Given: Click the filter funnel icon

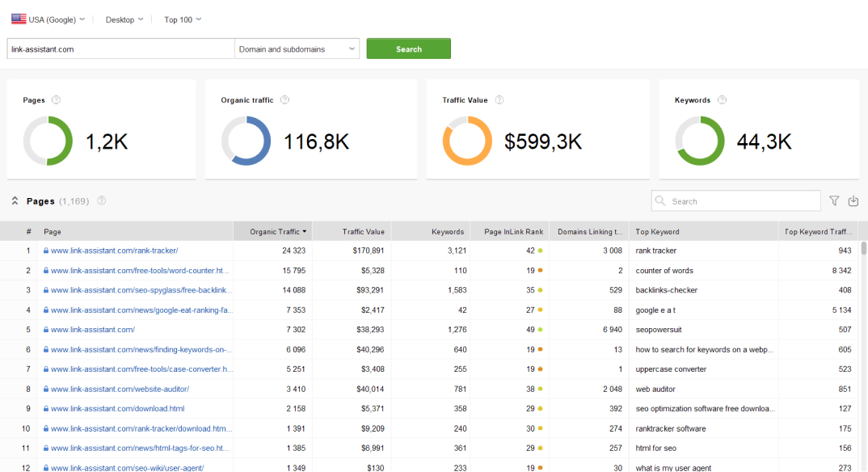Looking at the screenshot, I should tap(835, 201).
